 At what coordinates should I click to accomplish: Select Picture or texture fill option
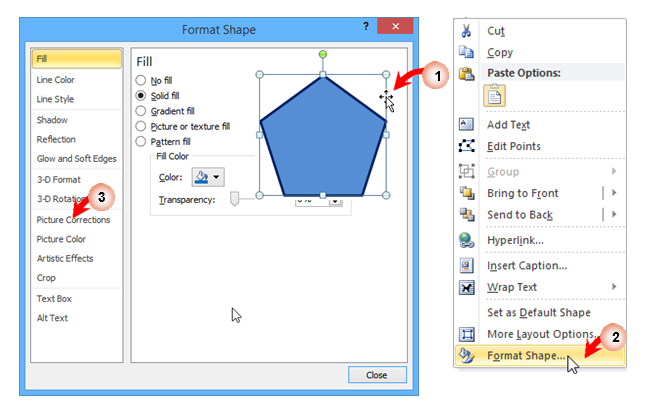pyautogui.click(x=141, y=127)
